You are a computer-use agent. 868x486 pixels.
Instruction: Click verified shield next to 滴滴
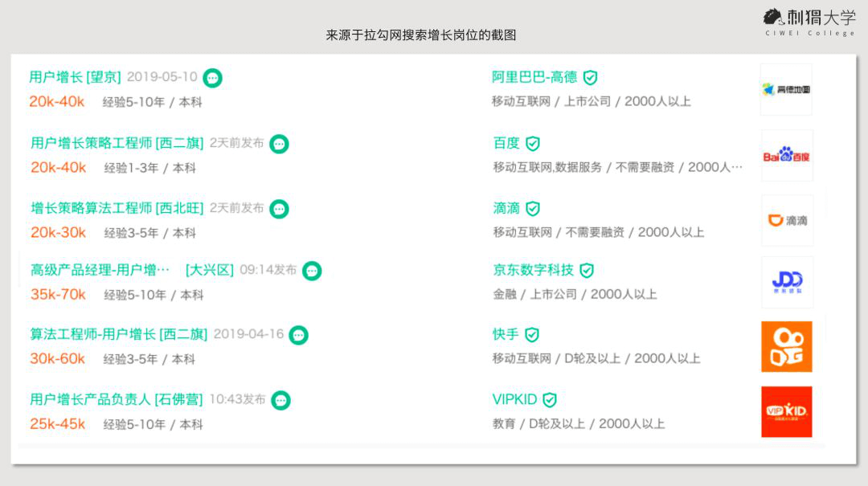coord(533,209)
